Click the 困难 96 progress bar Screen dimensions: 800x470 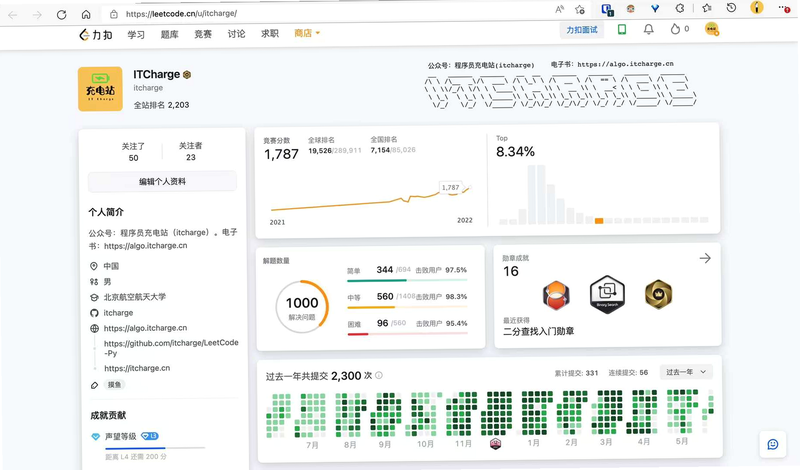pos(407,334)
